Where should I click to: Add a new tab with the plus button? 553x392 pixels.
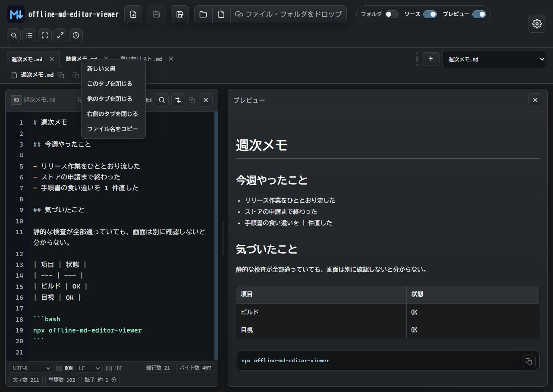(x=430, y=59)
